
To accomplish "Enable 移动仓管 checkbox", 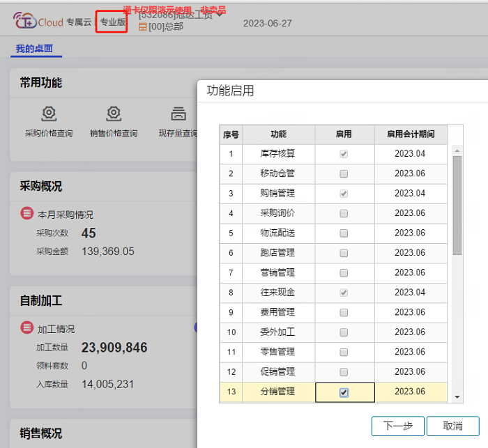I will tap(344, 173).
